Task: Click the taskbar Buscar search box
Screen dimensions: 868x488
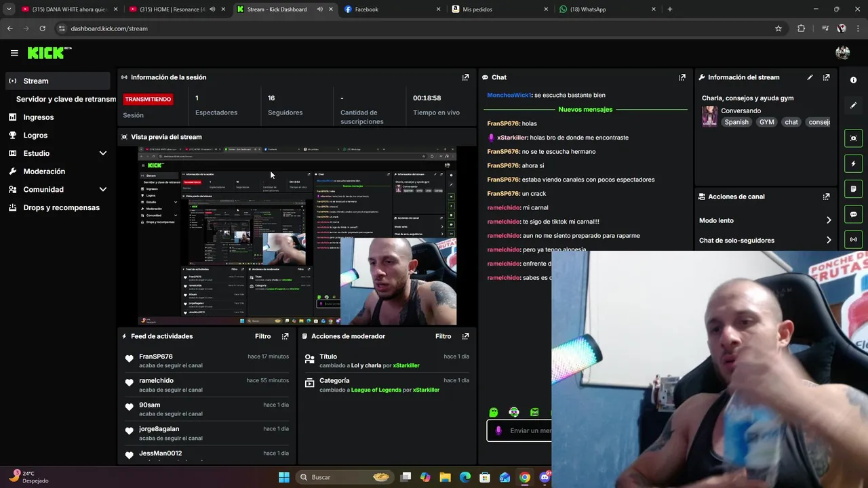Action: [346, 477]
